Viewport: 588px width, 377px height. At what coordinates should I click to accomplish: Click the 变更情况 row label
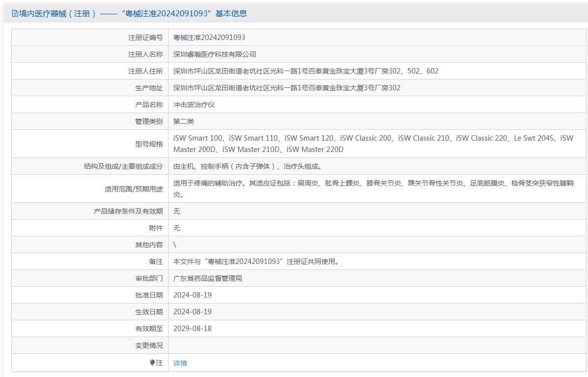[x=149, y=345]
